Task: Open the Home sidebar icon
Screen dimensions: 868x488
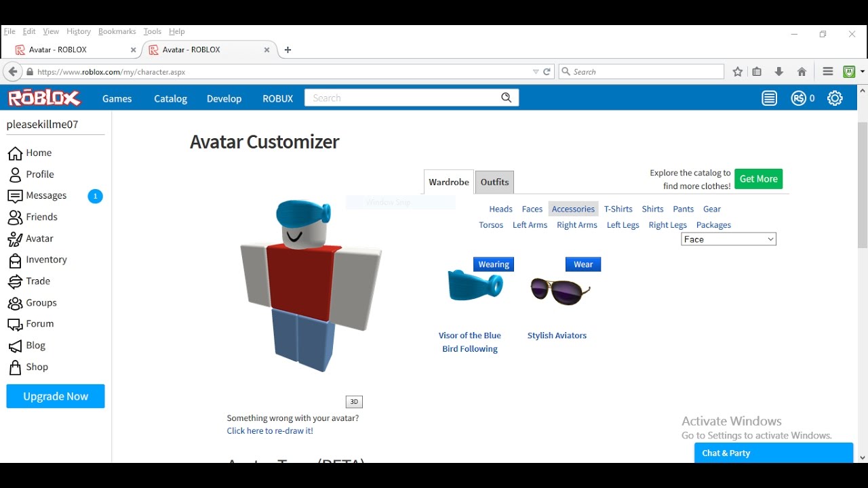Action: coord(15,153)
